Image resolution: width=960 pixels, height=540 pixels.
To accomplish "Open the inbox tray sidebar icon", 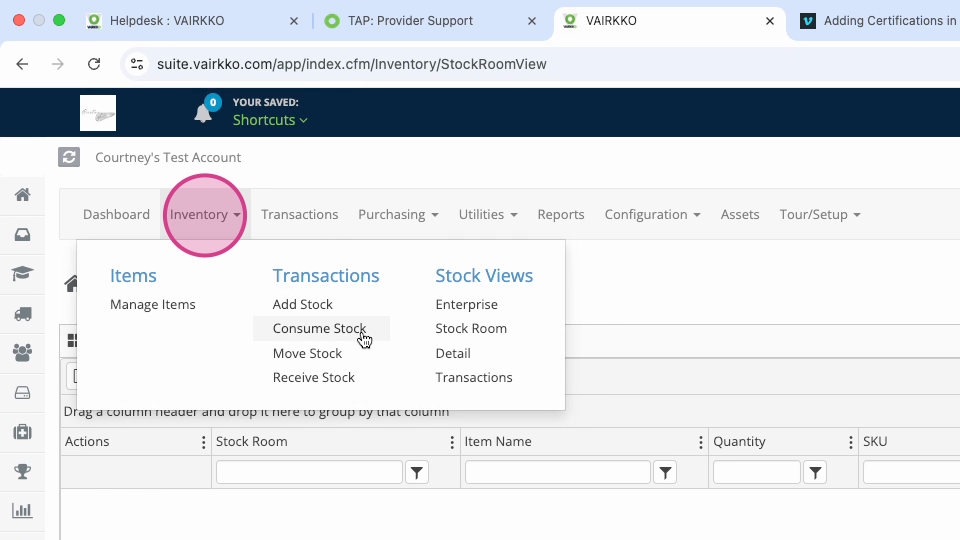I will pos(23,234).
